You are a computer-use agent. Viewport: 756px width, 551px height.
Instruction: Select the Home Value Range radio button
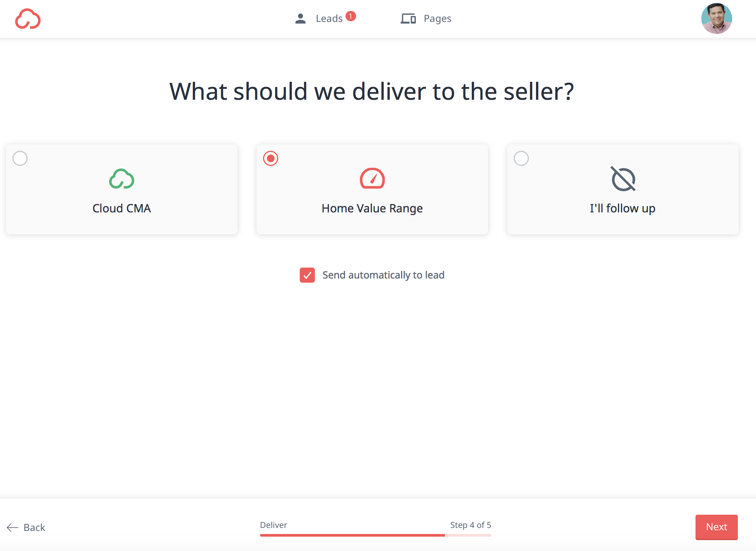(271, 158)
